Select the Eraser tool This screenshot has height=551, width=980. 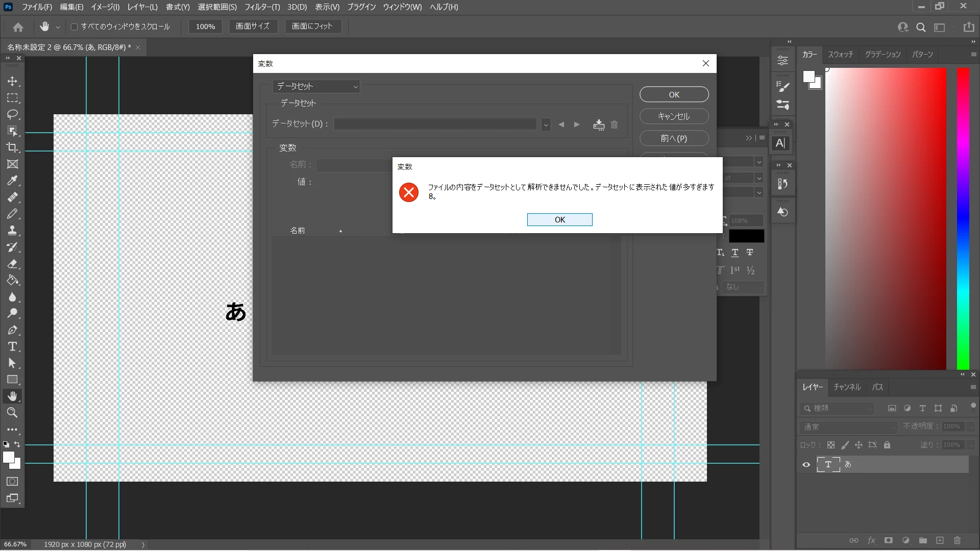[12, 264]
